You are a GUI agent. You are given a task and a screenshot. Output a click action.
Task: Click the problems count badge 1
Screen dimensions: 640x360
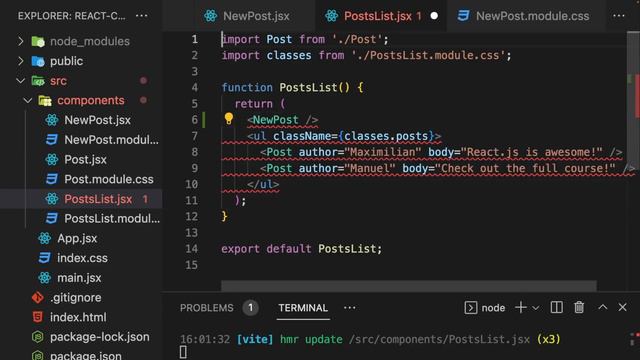(251, 308)
